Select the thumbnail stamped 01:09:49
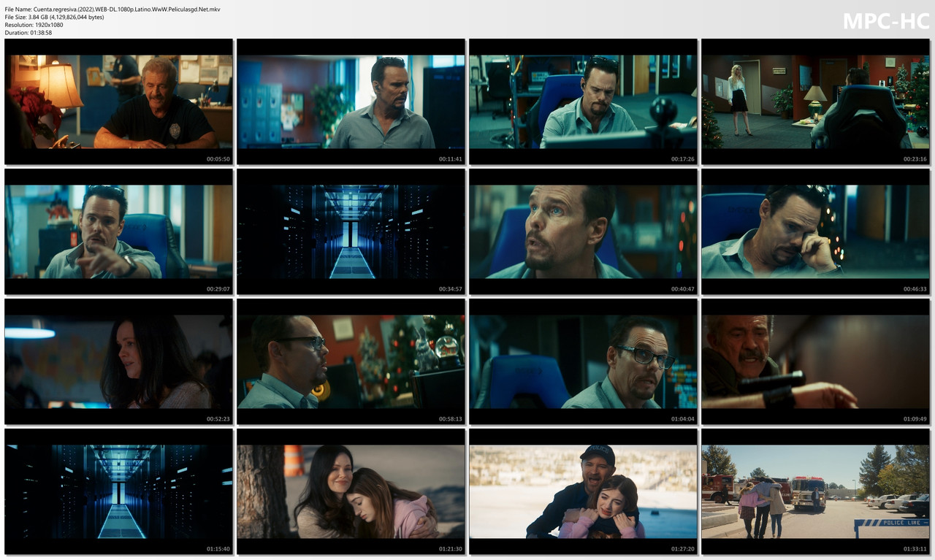This screenshot has height=560, width=935. coord(815,361)
